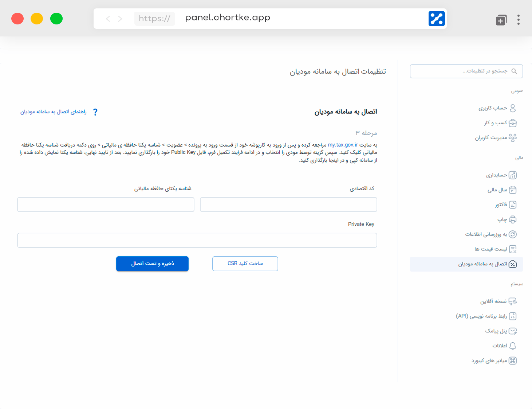
Task: Open حساب کاربری settings from its user icon
Action: tap(513, 108)
